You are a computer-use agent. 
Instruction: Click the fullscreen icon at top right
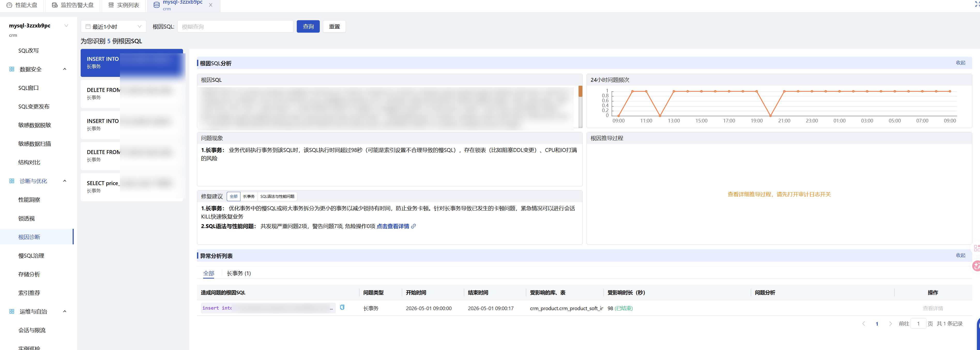pos(977,5)
